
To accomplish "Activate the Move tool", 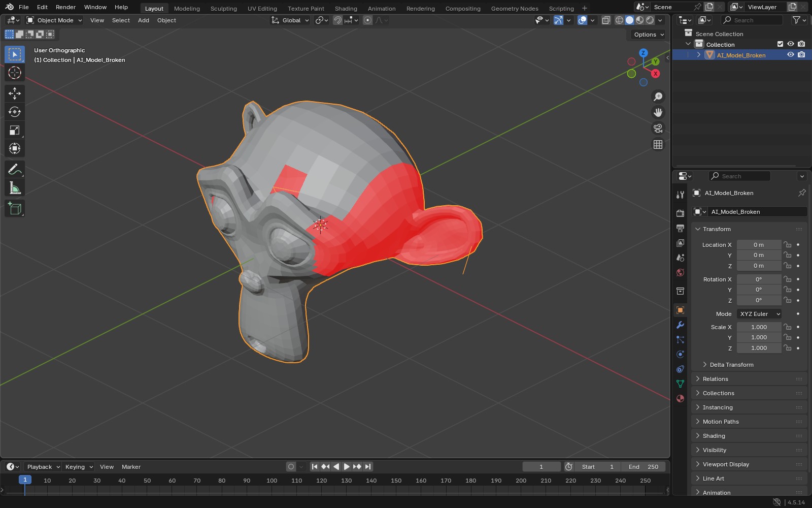I will tap(14, 93).
